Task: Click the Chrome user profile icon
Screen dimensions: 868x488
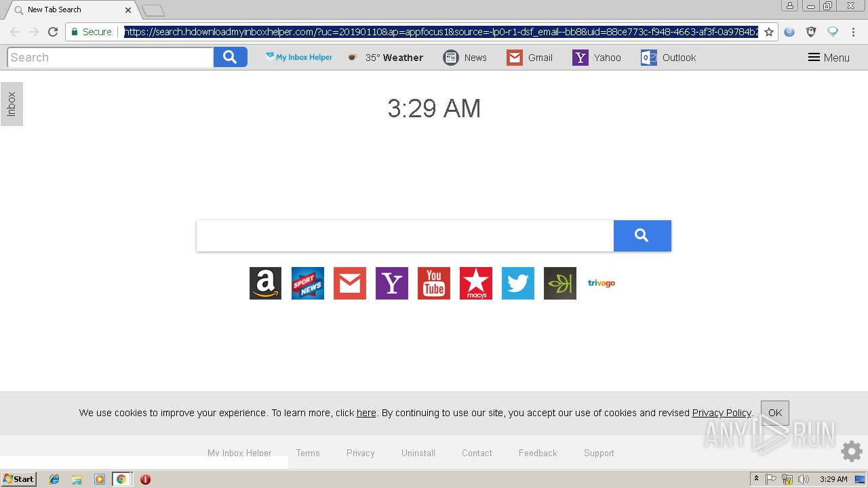Action: pyautogui.click(x=789, y=5)
